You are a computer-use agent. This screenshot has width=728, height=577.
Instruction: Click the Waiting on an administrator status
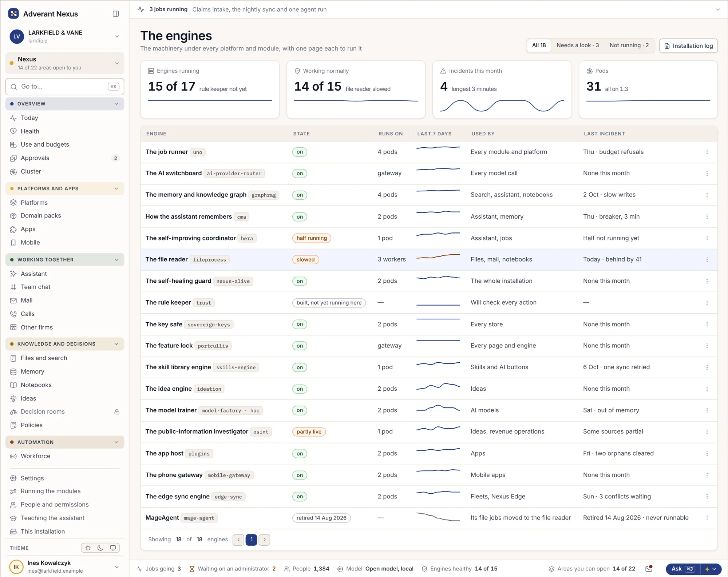[233, 569]
